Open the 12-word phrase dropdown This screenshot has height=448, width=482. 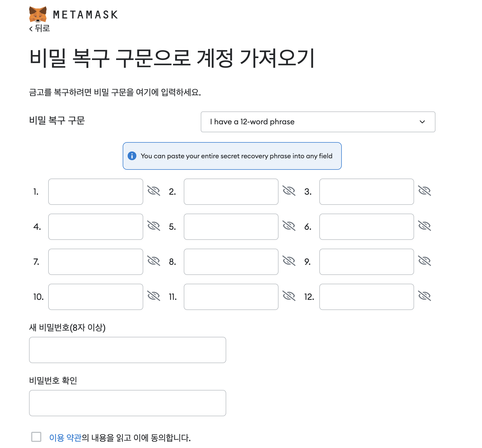(318, 122)
